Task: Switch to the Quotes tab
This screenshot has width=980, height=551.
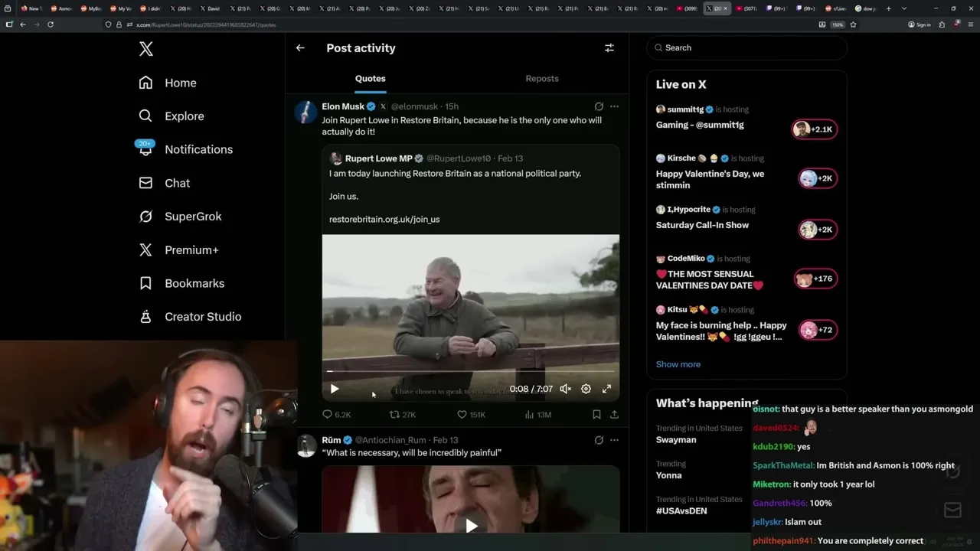Action: tap(371, 79)
